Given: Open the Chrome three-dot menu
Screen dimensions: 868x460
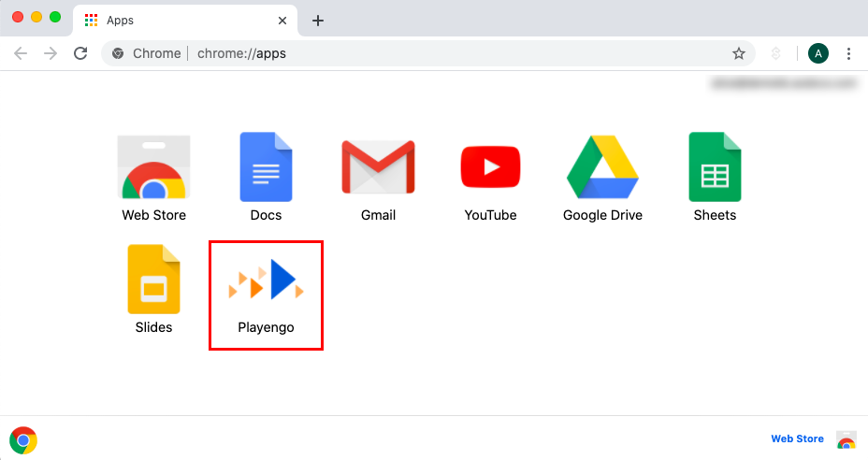Looking at the screenshot, I should point(848,53).
